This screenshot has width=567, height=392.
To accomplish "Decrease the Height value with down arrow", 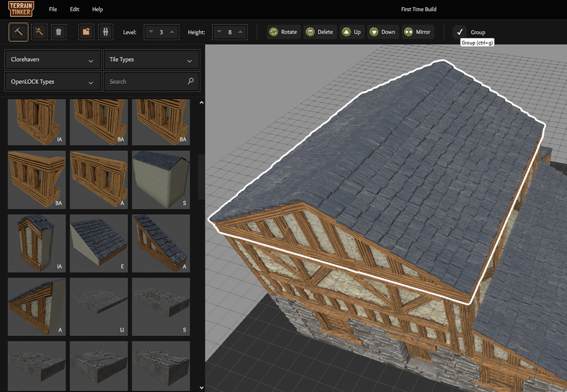I will [220, 32].
